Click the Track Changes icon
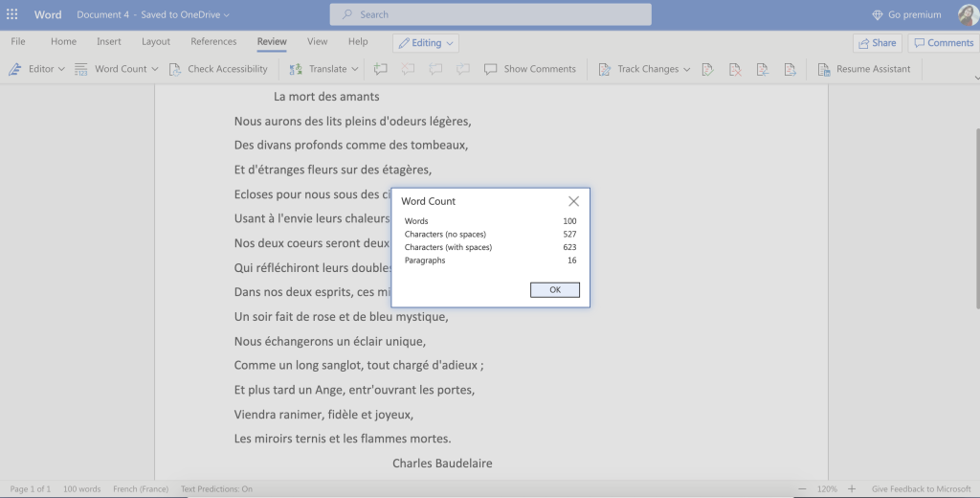Image resolution: width=980 pixels, height=498 pixels. tap(605, 69)
